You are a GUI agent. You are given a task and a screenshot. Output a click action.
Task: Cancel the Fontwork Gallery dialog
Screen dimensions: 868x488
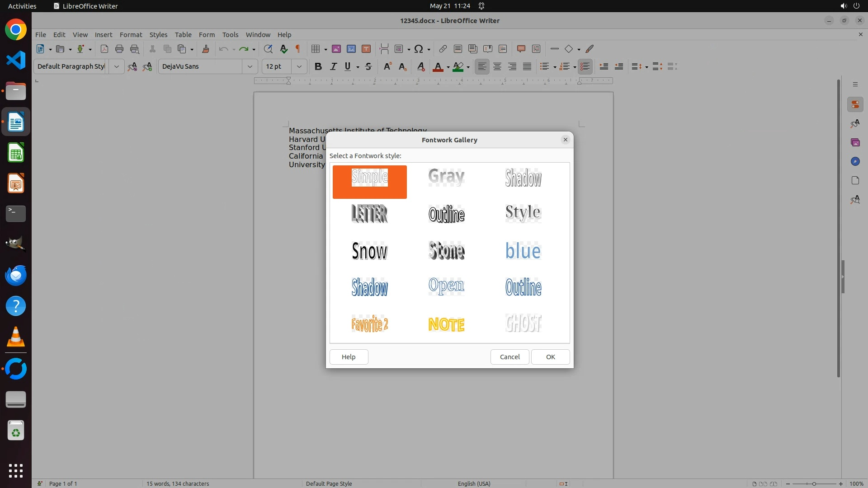[x=509, y=357]
